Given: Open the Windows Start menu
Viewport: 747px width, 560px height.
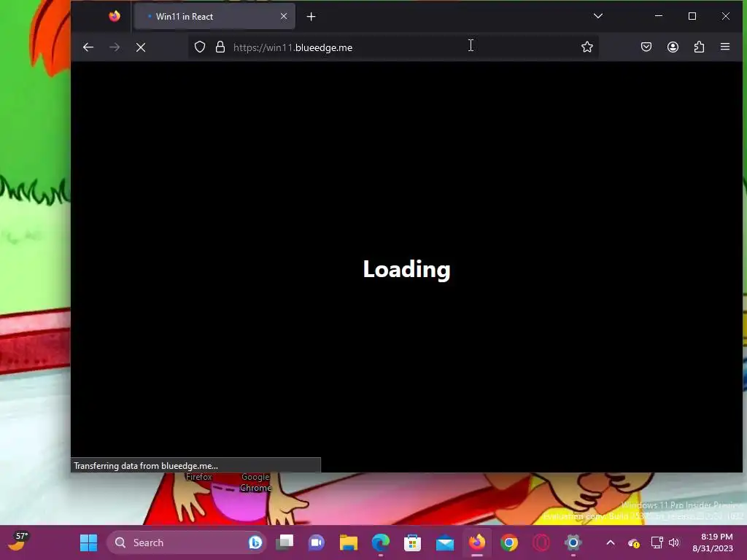Looking at the screenshot, I should click(88, 542).
